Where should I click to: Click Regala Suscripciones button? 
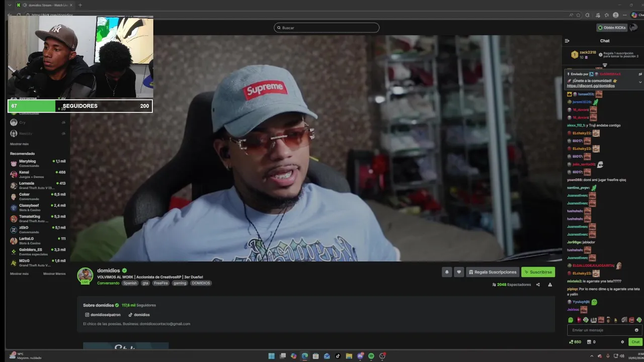[493, 272]
